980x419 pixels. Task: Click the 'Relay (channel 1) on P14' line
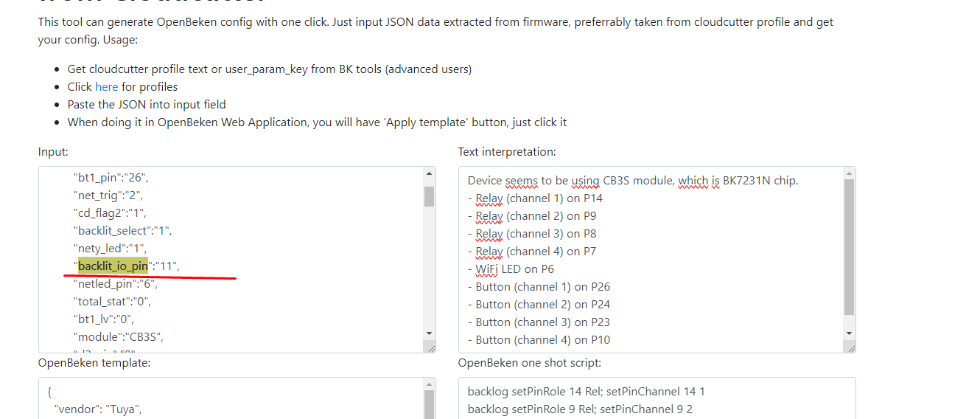click(x=535, y=198)
